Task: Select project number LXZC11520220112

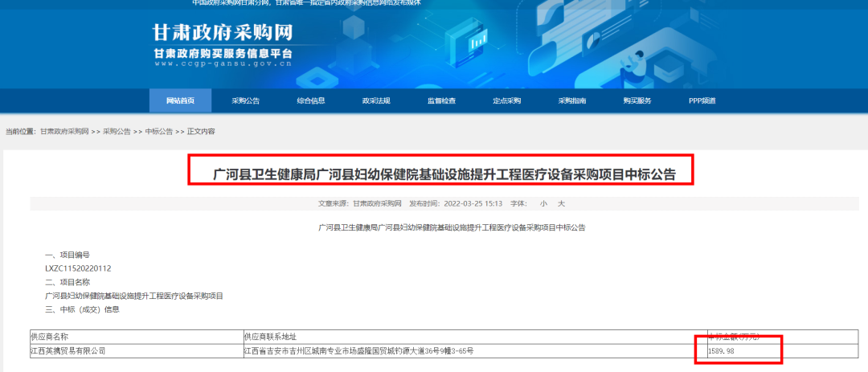Action: (78, 268)
